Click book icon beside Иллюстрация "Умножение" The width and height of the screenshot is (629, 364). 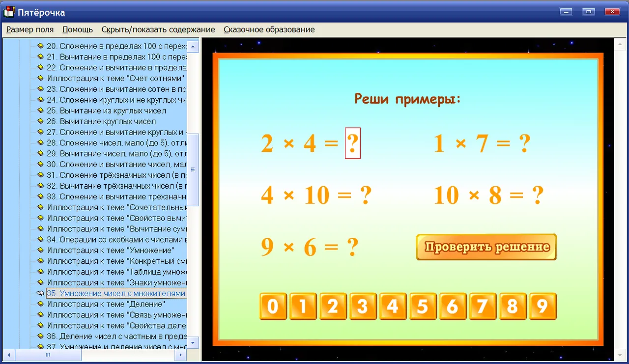pyautogui.click(x=41, y=251)
